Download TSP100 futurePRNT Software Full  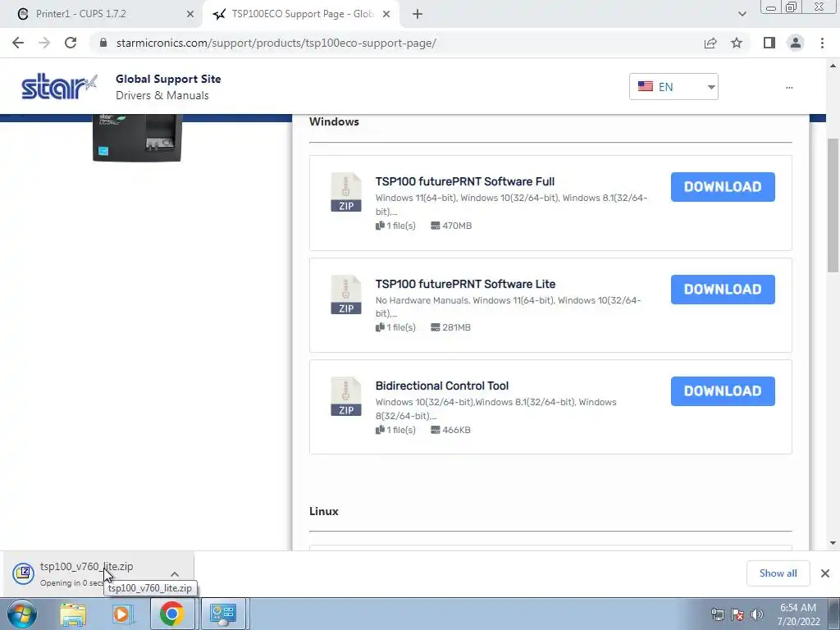(723, 187)
